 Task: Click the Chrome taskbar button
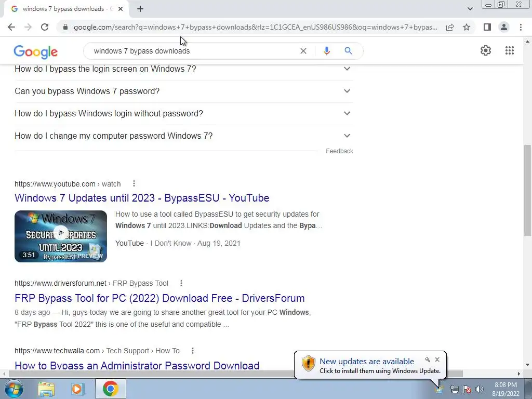110,389
